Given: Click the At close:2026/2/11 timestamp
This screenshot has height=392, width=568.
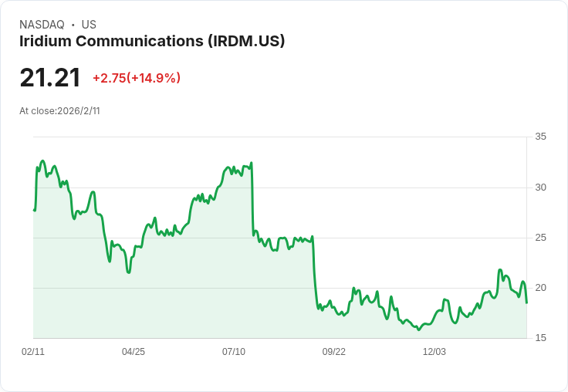Looking at the screenshot, I should pyautogui.click(x=59, y=111).
